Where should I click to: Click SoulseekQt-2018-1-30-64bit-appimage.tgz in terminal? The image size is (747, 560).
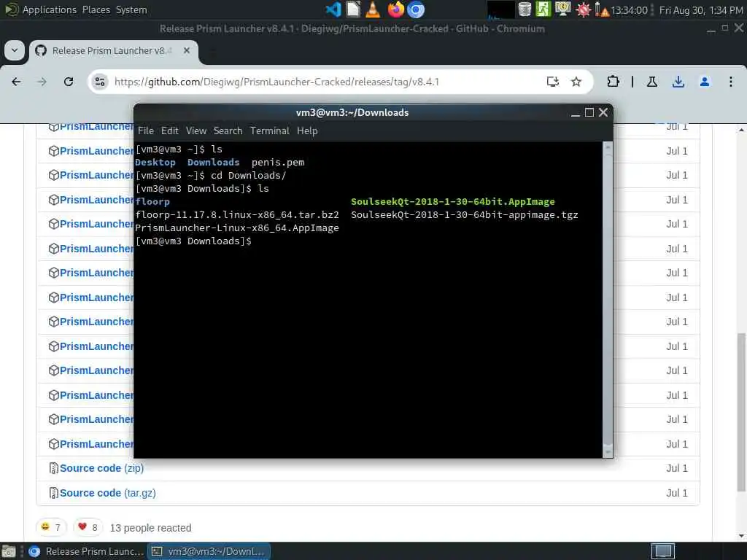click(x=465, y=215)
